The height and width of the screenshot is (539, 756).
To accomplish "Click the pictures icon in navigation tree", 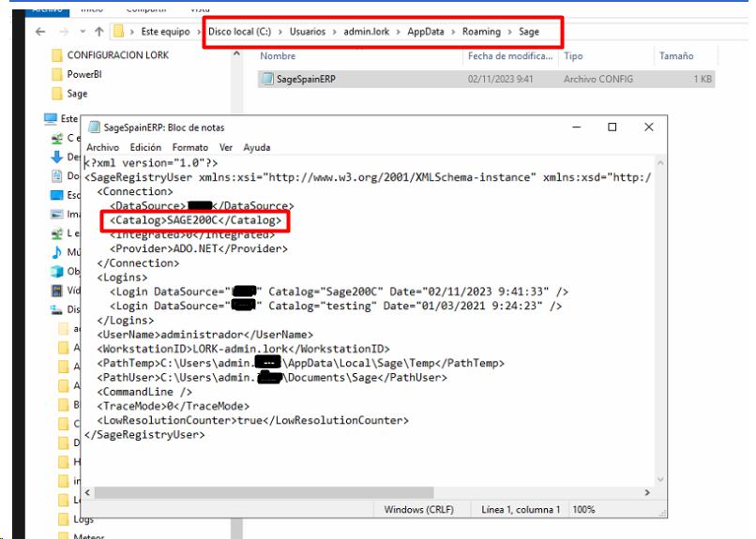I will (x=57, y=215).
